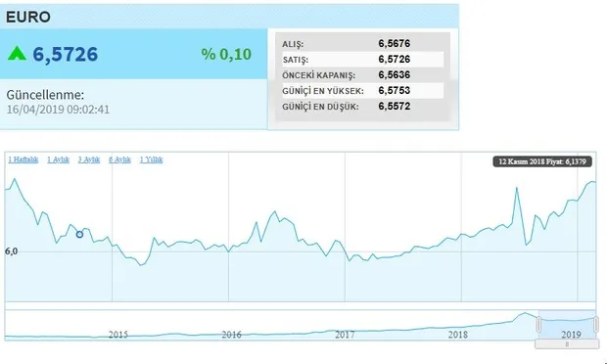
Task: Click the 2017 label in the navigator
Action: pos(345,335)
